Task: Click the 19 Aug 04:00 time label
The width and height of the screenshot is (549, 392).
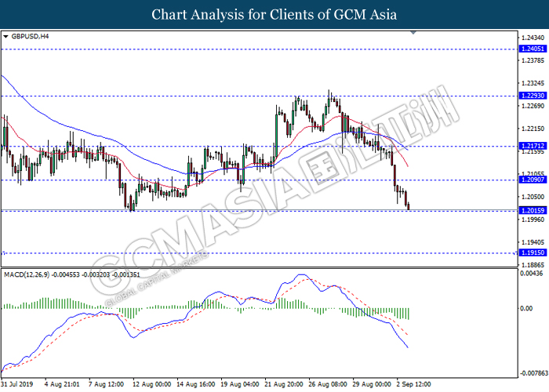Action: click(x=239, y=384)
